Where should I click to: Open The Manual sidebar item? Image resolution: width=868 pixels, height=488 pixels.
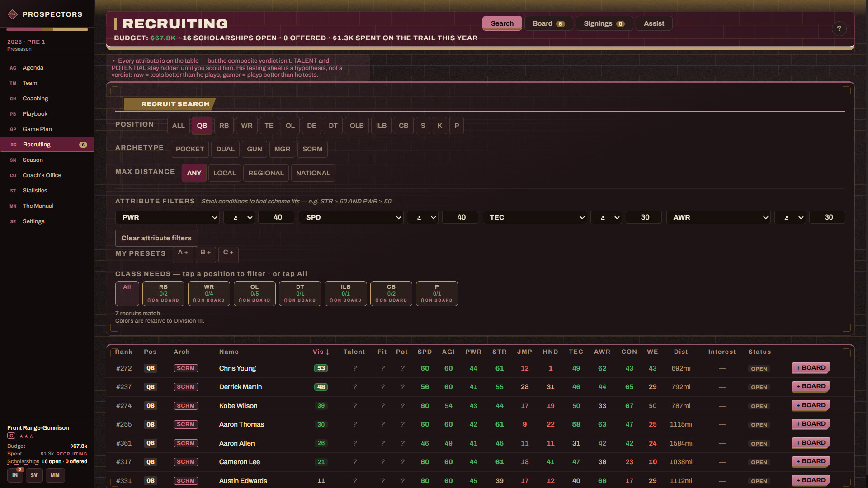[x=47, y=206]
